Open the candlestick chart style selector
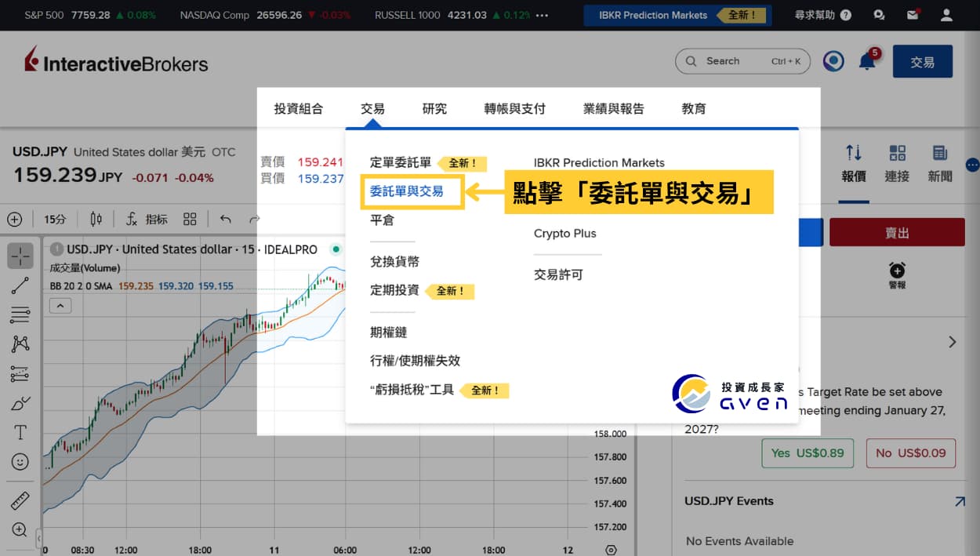Screen dimensions: 980x556 point(96,220)
